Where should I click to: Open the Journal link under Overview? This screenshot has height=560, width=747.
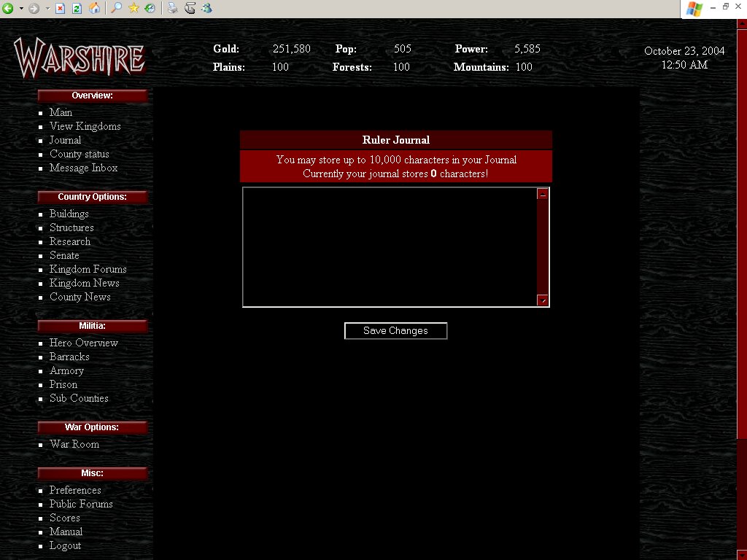tap(65, 140)
